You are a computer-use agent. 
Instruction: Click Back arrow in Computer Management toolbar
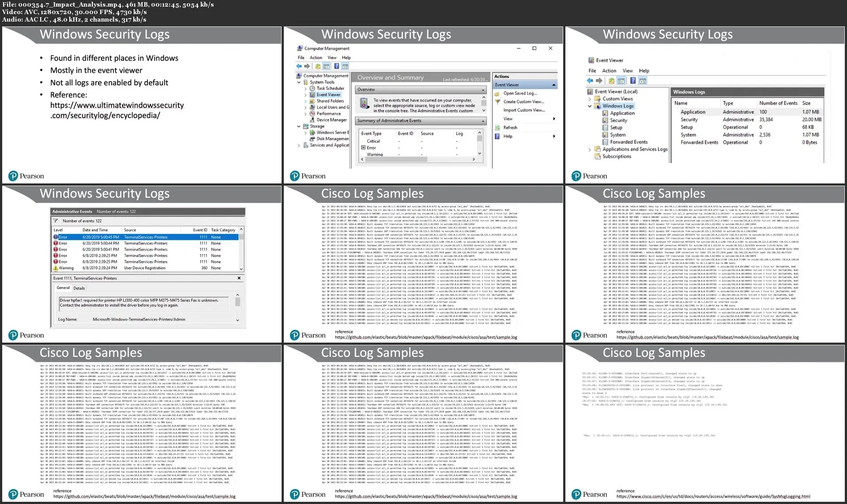[x=299, y=66]
